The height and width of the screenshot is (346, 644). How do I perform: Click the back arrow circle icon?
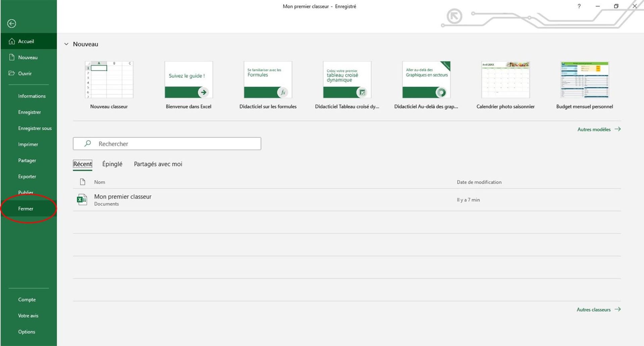[12, 23]
